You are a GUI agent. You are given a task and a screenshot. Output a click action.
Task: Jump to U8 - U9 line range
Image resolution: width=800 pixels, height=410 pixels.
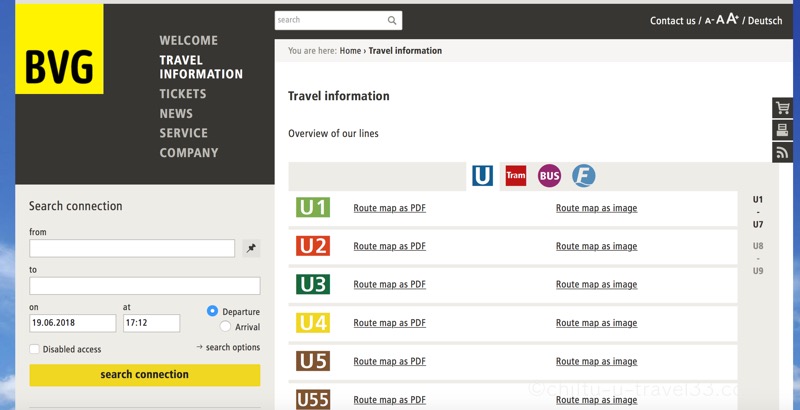(758, 258)
